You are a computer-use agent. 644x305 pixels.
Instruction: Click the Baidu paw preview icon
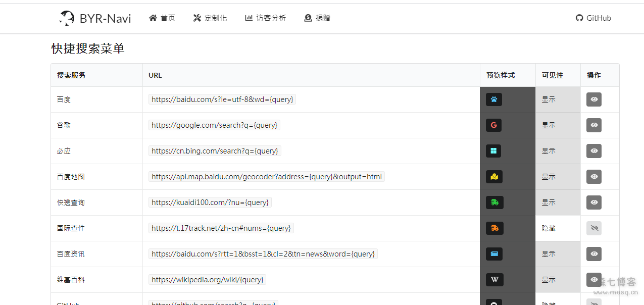point(494,99)
